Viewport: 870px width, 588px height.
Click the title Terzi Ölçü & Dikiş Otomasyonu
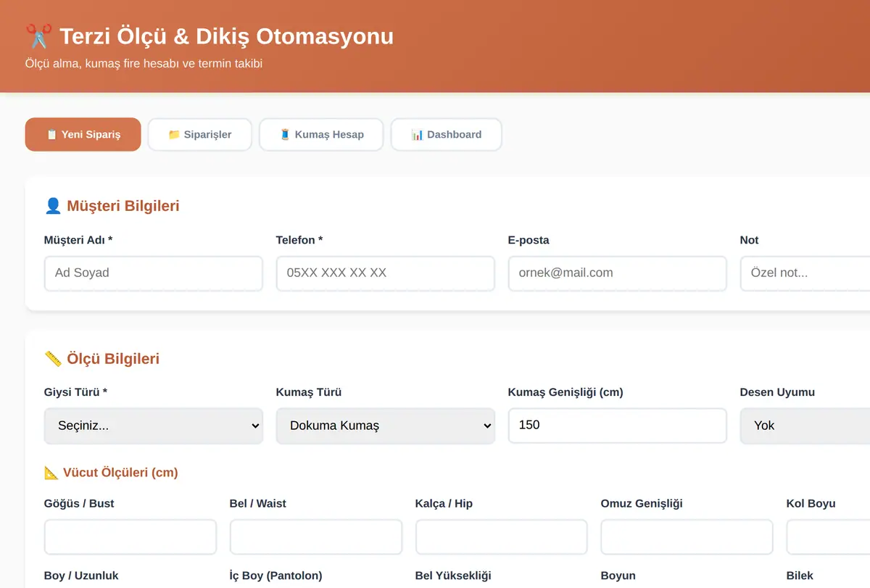[x=226, y=36]
